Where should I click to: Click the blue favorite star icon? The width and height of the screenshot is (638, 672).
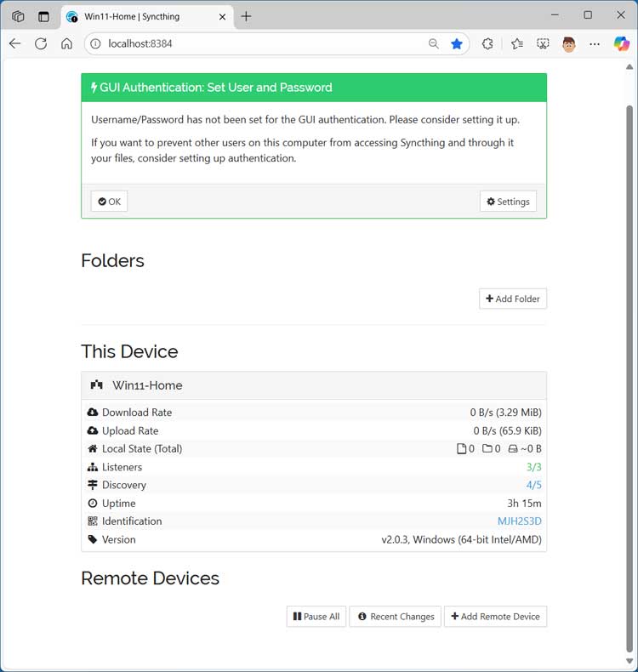coord(457,43)
